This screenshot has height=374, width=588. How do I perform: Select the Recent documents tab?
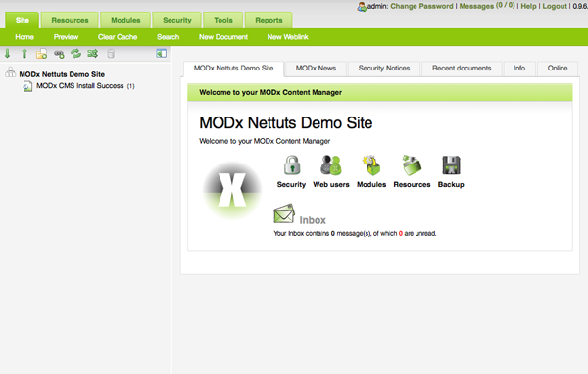coord(462,69)
